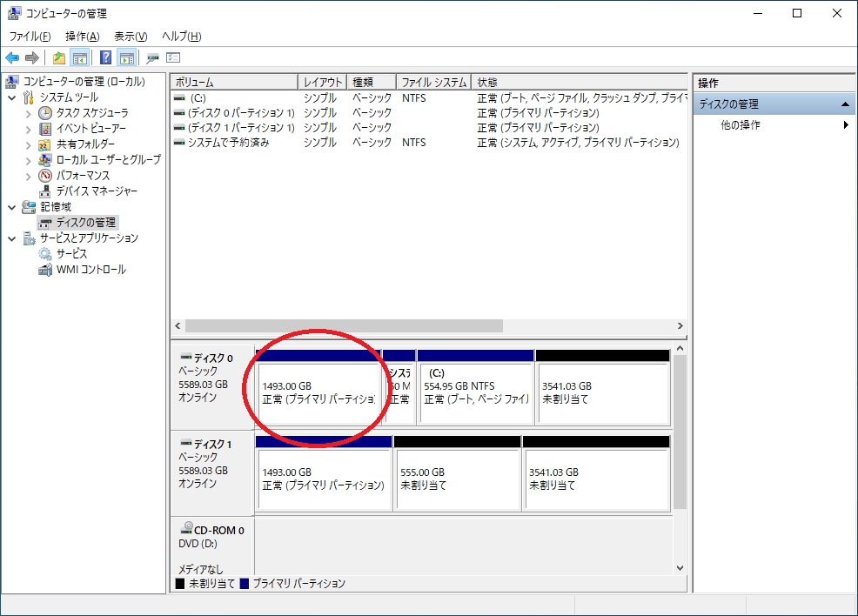Click the horizontal scrollbar of volume list

pos(344,326)
